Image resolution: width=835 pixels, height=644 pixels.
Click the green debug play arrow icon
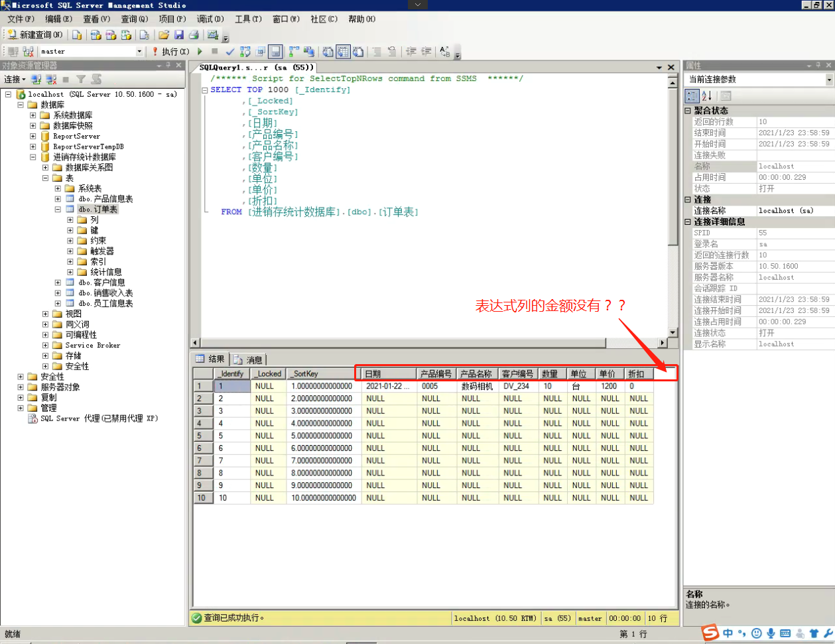pos(200,51)
